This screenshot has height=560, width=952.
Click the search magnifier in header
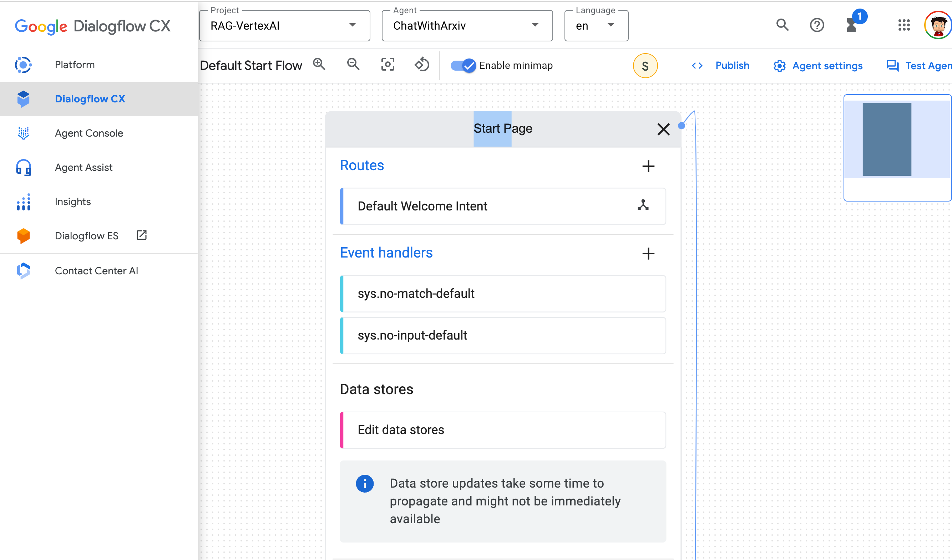coord(783,25)
